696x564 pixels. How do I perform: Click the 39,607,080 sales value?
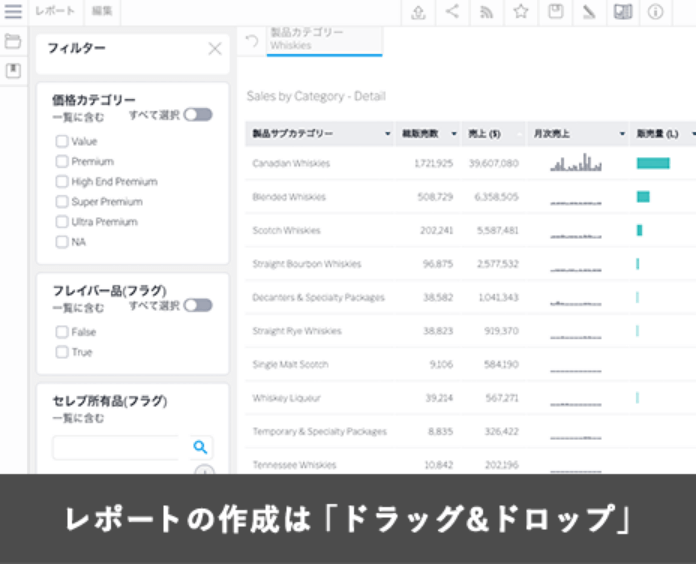(494, 163)
